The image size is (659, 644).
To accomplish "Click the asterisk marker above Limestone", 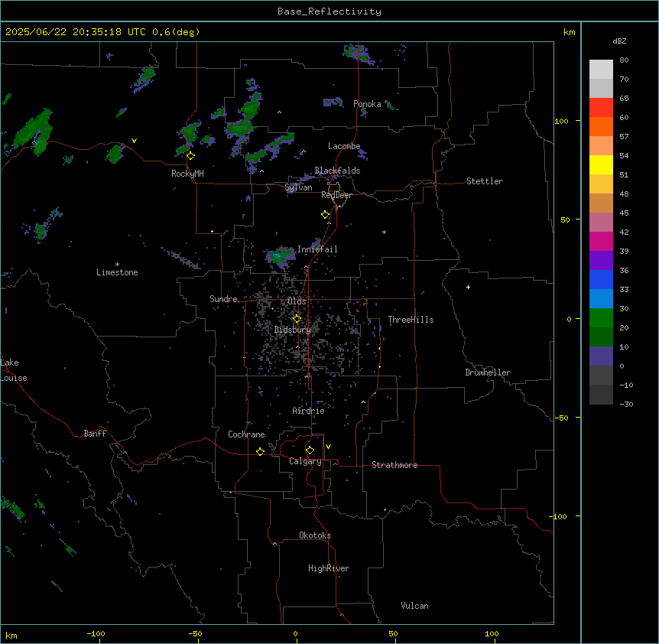I will point(117,265).
